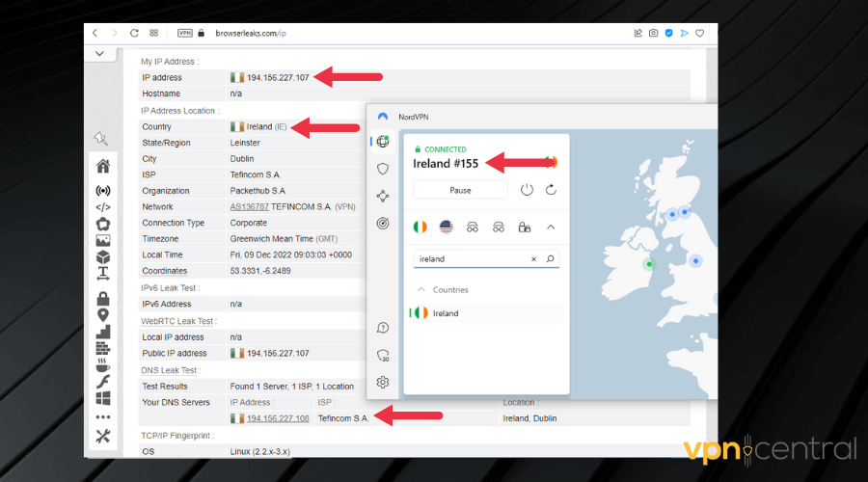Open the 3D cube icon in sidebar
This screenshot has height=482, width=868.
tap(103, 257)
